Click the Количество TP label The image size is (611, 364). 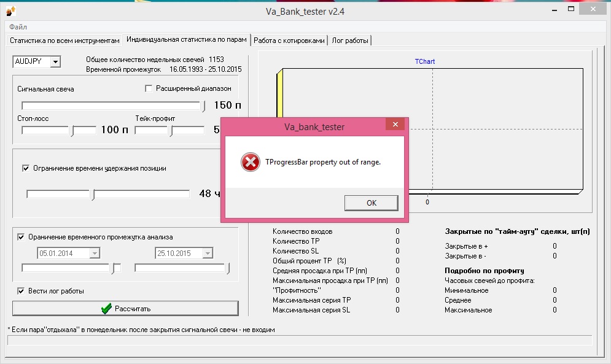point(296,241)
